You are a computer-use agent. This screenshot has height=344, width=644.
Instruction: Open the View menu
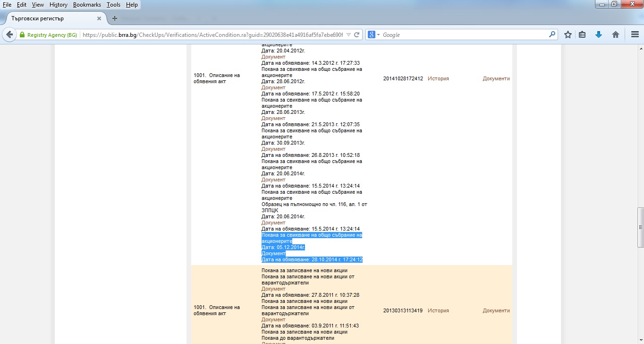pyautogui.click(x=38, y=5)
